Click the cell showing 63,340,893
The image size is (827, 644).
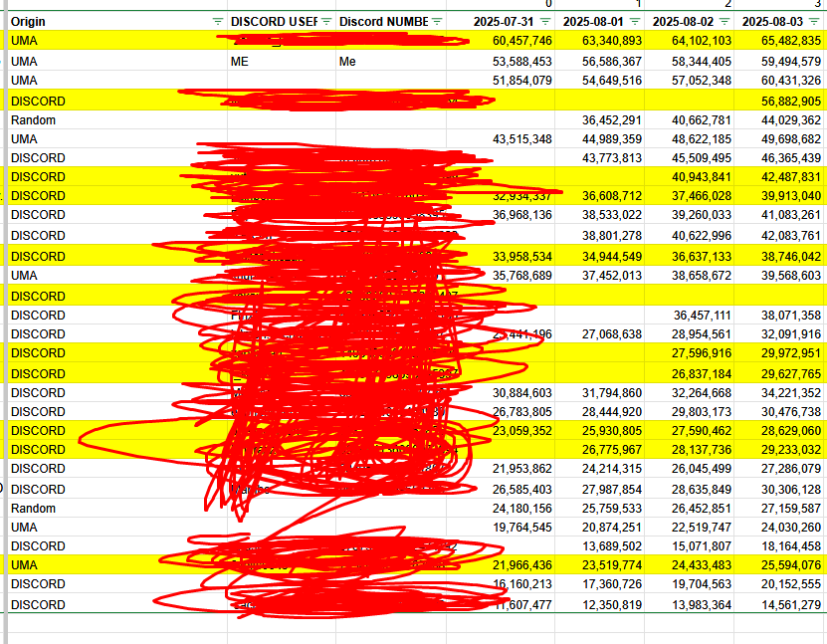coord(599,41)
